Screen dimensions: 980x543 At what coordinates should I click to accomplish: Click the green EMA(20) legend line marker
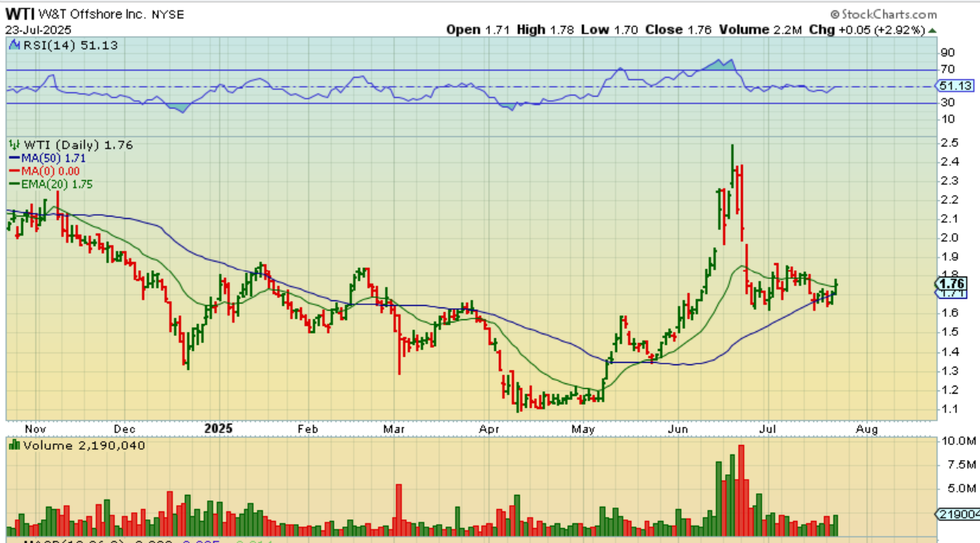point(14,183)
